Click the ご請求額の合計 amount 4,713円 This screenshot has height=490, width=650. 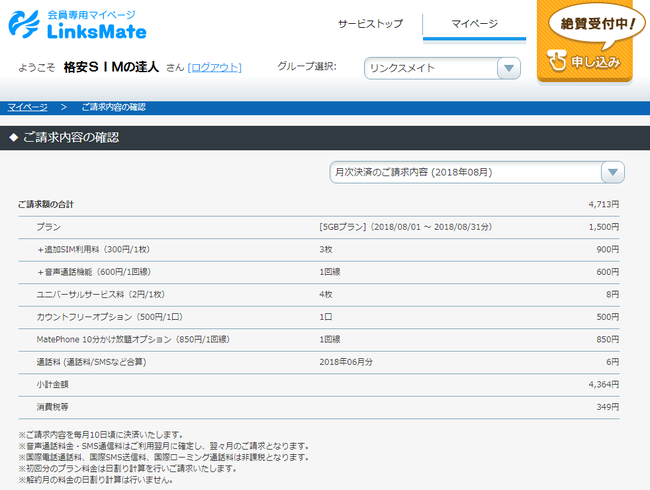(x=603, y=204)
